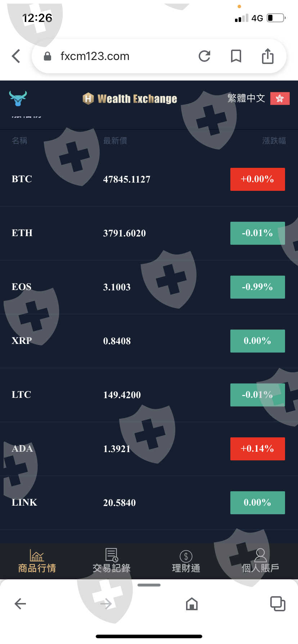
Task: Open the share sheet icon
Action: tap(267, 56)
